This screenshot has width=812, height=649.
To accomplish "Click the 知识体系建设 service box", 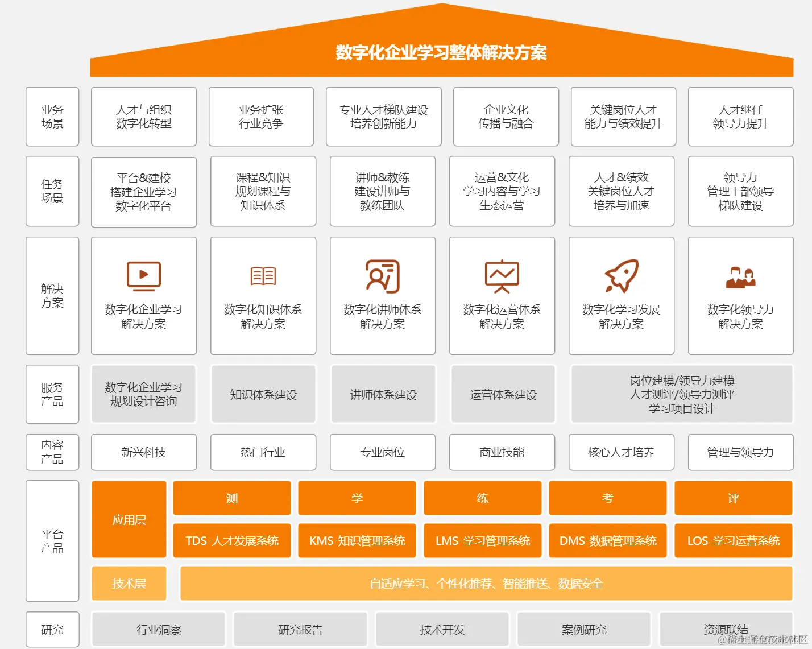I will click(x=263, y=394).
